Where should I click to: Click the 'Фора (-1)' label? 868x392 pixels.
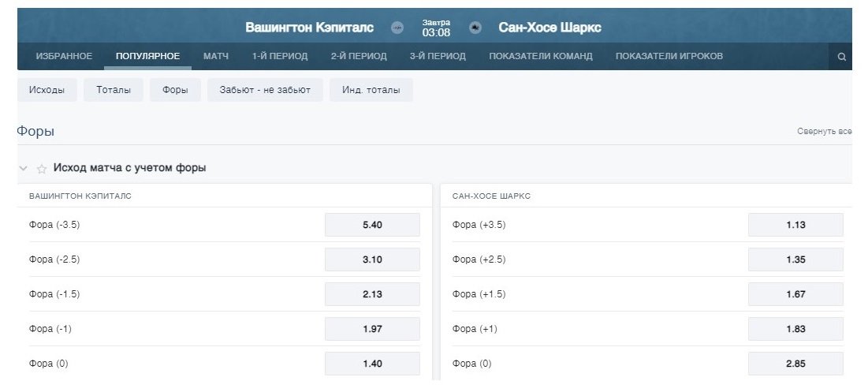(x=50, y=329)
